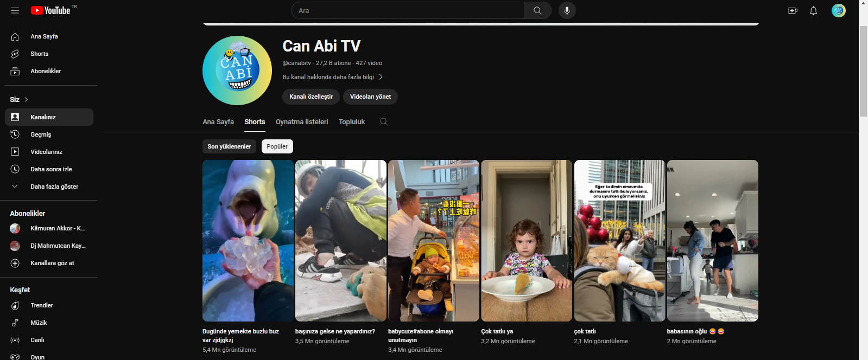Screen dimensions: 868x360
Task: Expand channel info chevron arrow
Action: tap(381, 77)
